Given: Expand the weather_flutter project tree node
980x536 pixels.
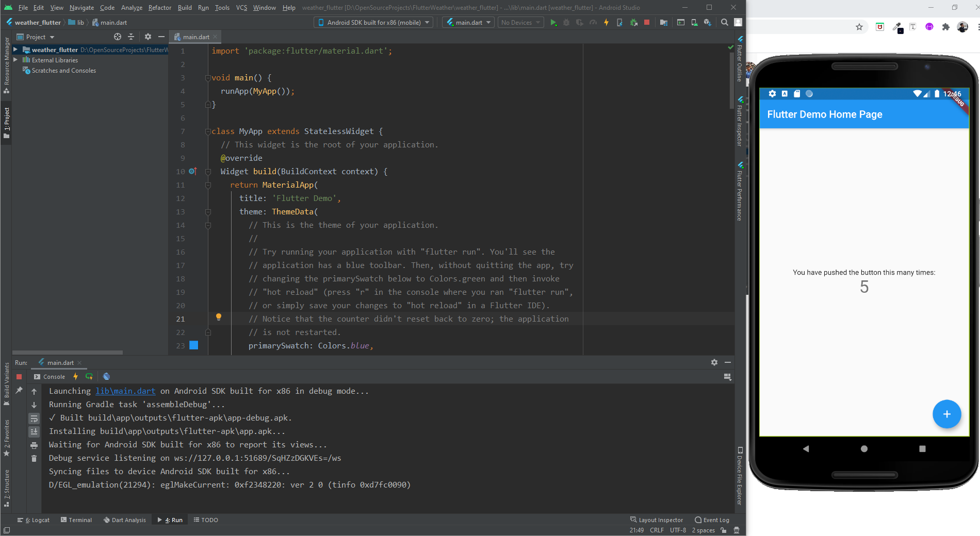Looking at the screenshot, I should pyautogui.click(x=15, y=50).
